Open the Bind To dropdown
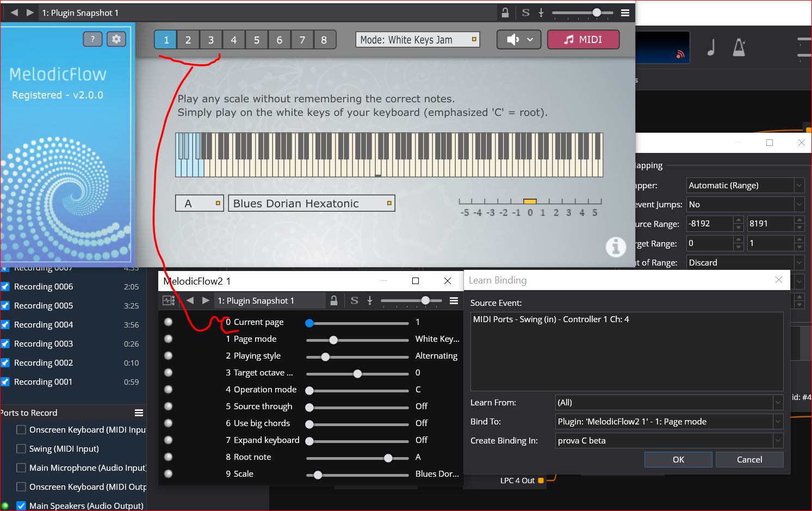The width and height of the screenshot is (812, 511). point(670,422)
